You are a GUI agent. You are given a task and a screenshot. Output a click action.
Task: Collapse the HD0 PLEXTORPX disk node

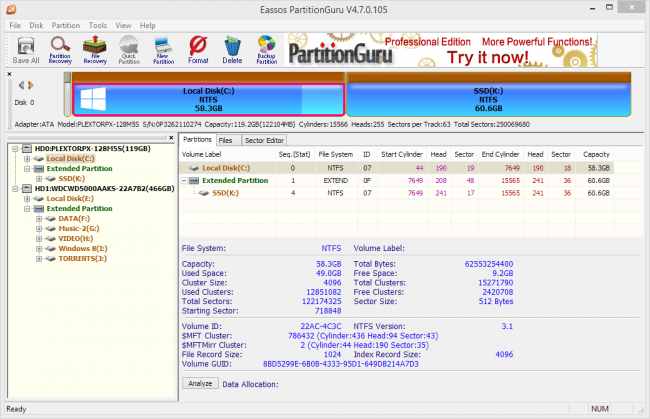coord(15,148)
